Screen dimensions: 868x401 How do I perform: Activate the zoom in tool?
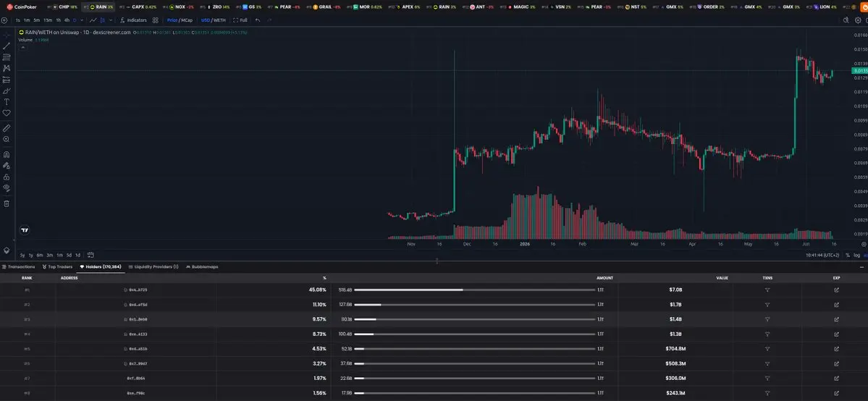(x=7, y=140)
